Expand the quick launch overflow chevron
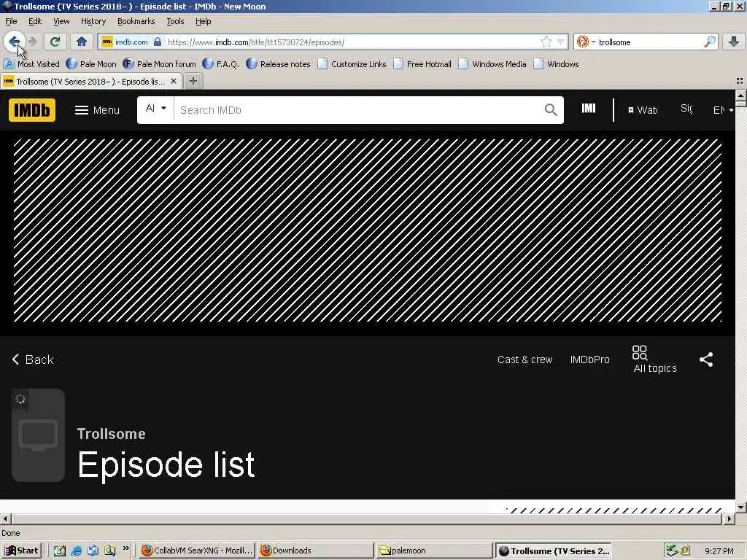 pos(125,548)
